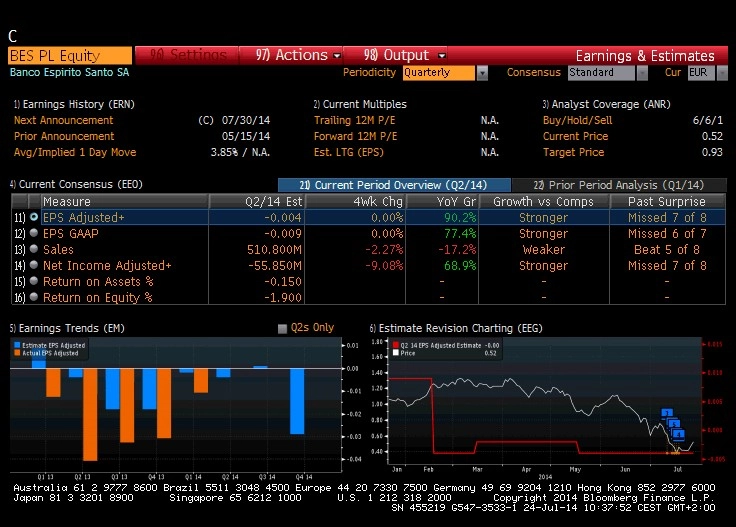736x527 pixels.
Task: Open the Actions menu
Action: tap(297, 55)
